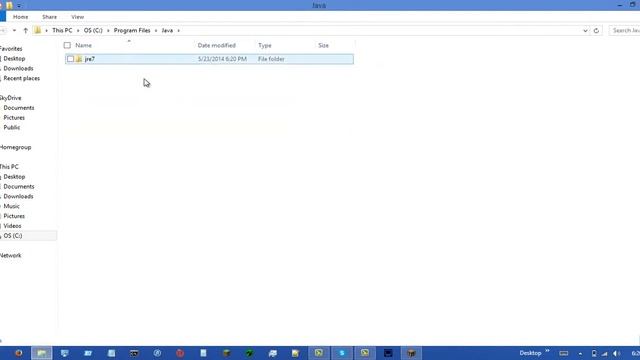
Task: Open Videos in navigation pane
Action: (12, 226)
